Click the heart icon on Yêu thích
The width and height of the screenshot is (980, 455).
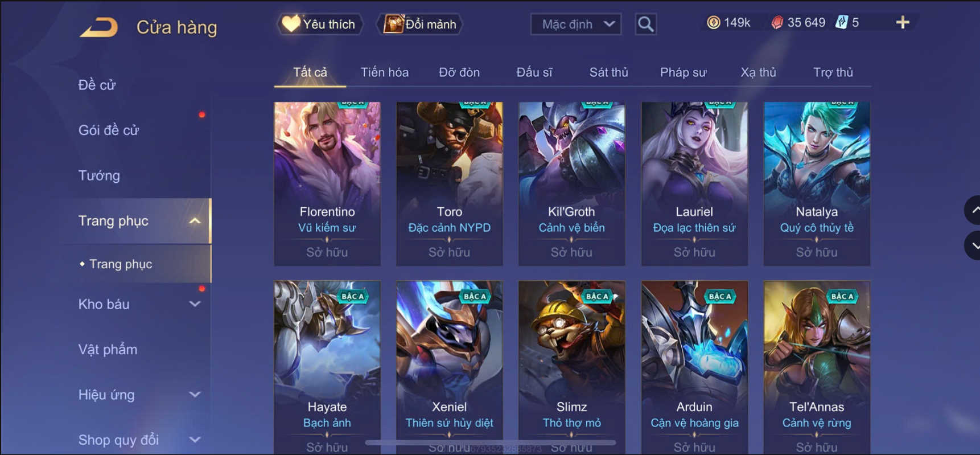click(x=291, y=23)
